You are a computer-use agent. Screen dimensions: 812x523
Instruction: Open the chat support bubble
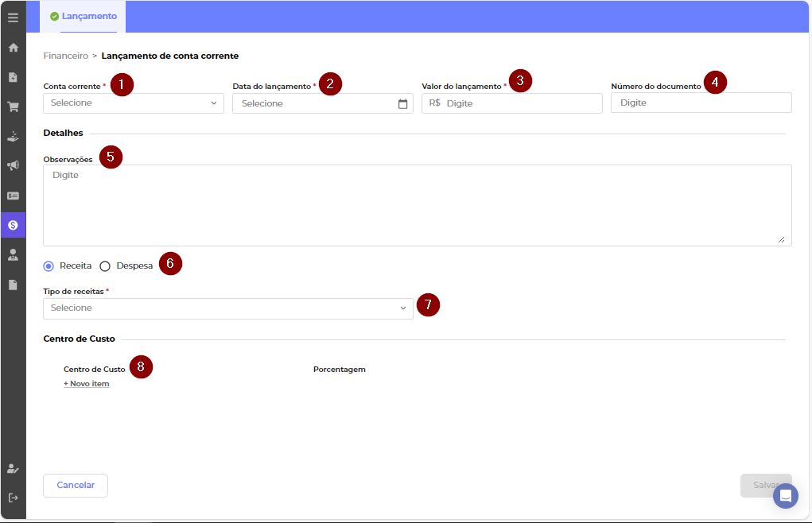(785, 496)
